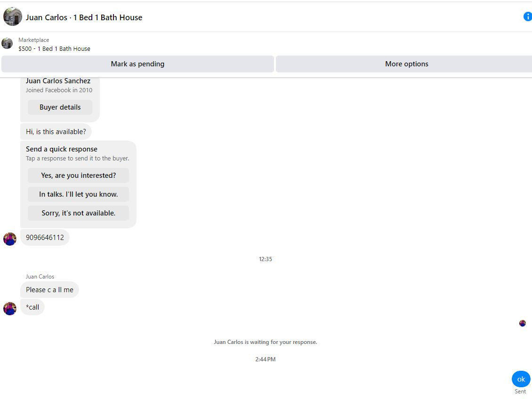Click the 'Please c a ll me' message bubble
Screen dimensions: 532x399
49,290
